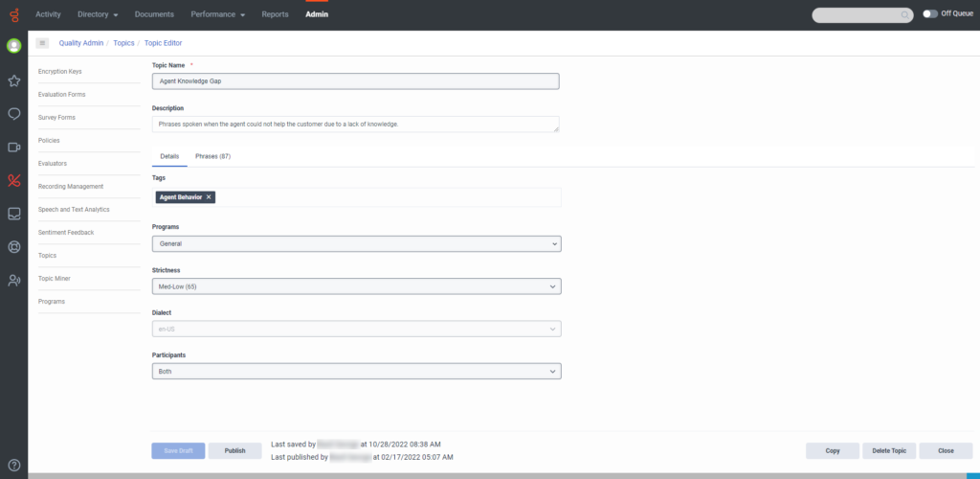Open the Performance menu in top bar

click(x=217, y=13)
